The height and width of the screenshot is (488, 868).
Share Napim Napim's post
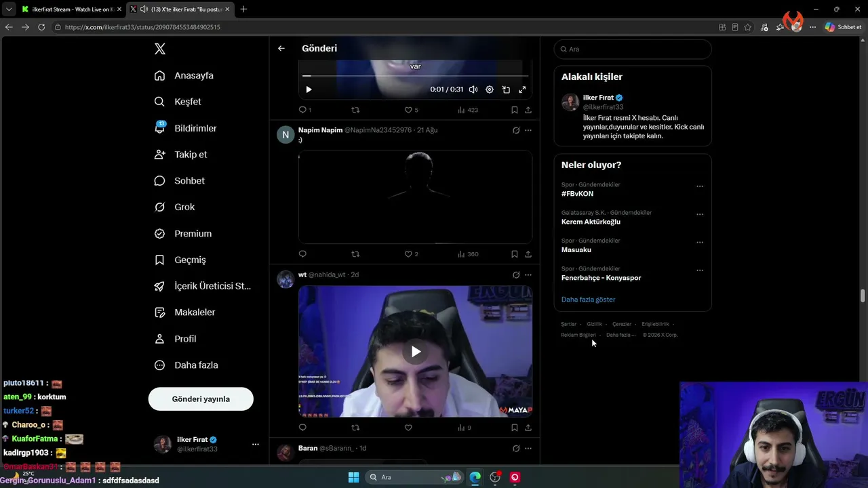click(528, 254)
